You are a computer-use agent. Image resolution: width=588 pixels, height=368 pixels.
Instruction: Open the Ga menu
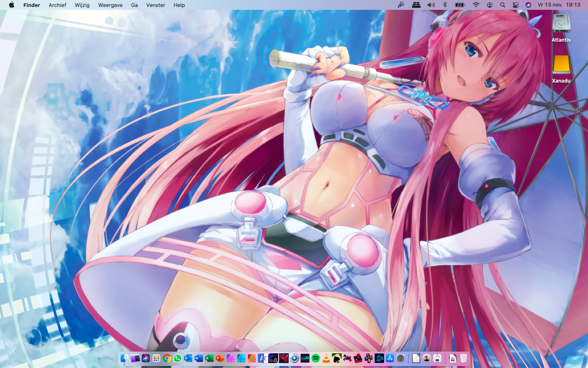(134, 5)
